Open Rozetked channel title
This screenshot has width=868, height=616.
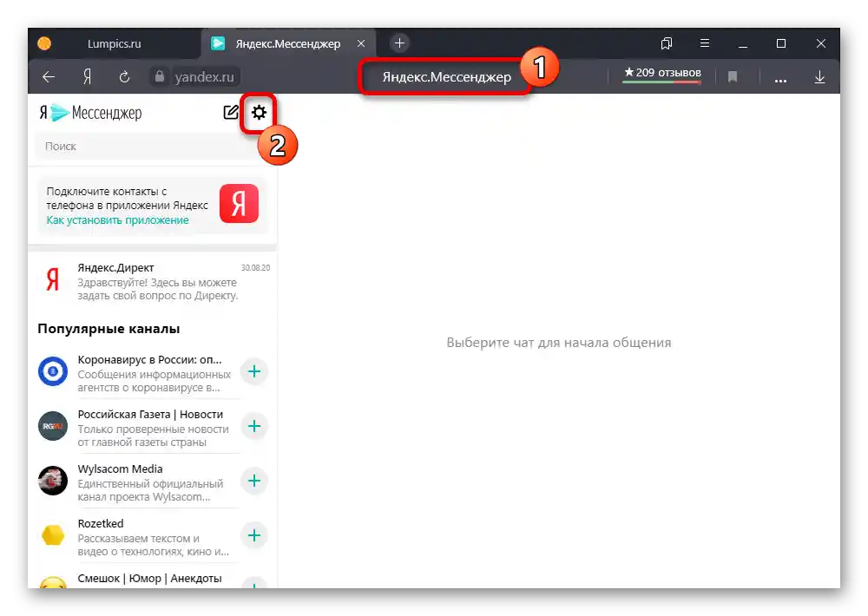tap(100, 523)
